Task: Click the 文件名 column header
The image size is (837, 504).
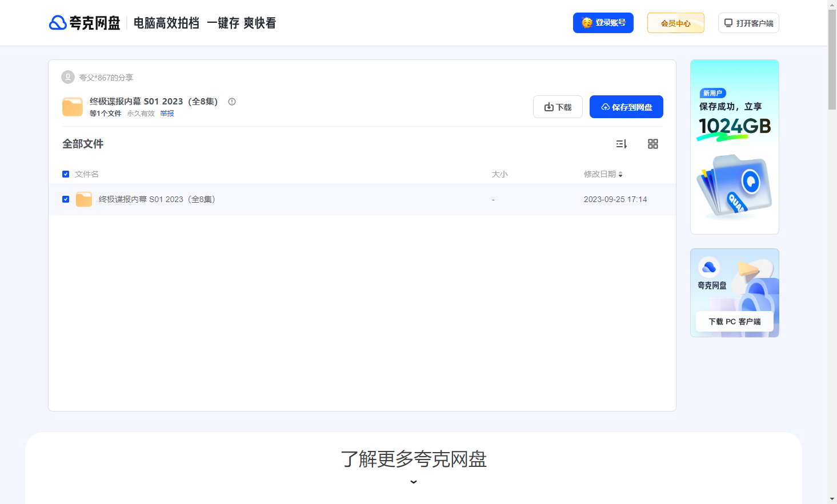Action: [x=87, y=174]
